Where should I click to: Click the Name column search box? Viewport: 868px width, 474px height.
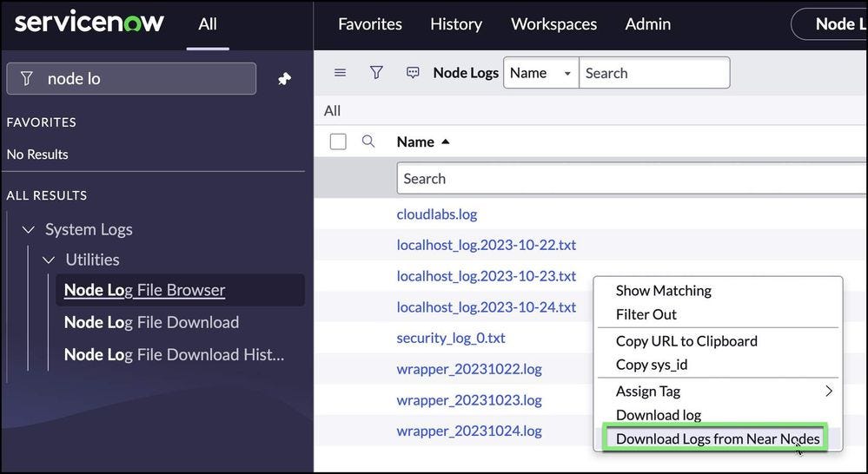pyautogui.click(x=632, y=179)
